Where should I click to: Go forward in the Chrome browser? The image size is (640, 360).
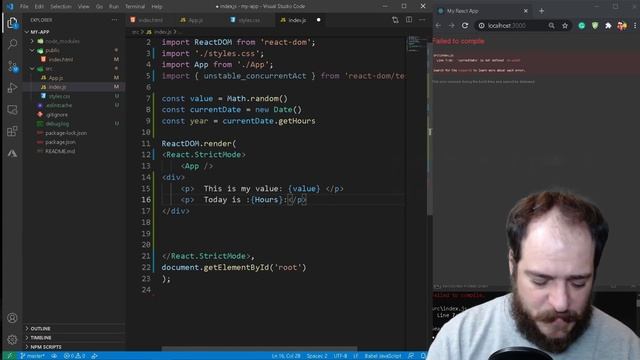click(451, 25)
